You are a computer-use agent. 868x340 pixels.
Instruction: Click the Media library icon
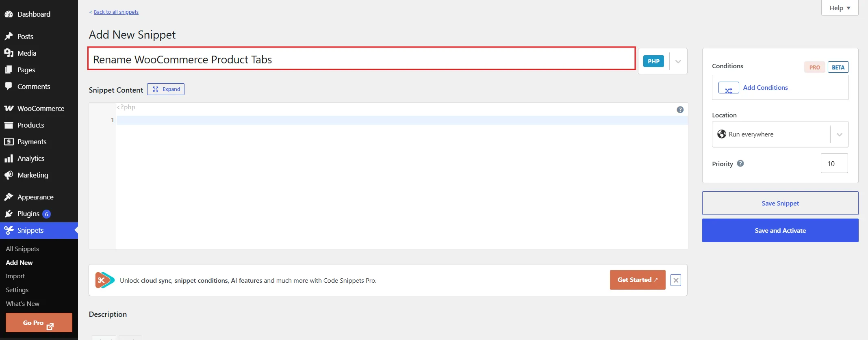(9, 53)
